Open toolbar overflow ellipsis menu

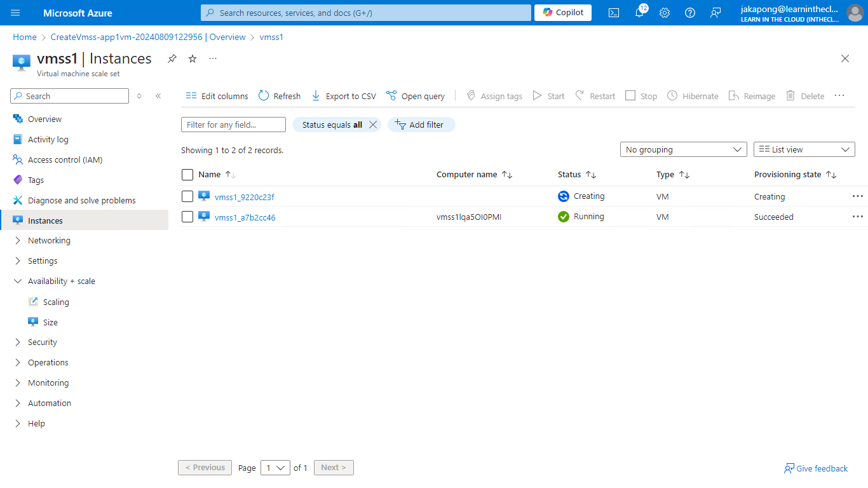(839, 96)
